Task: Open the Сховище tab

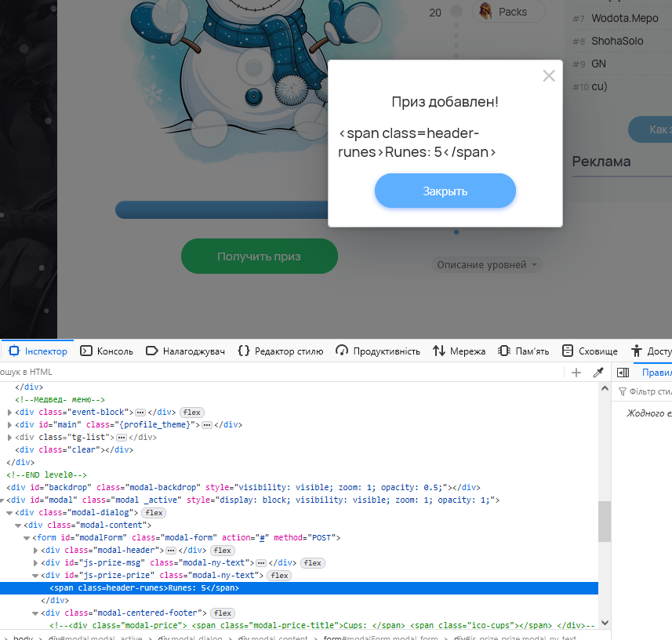Action: point(590,351)
